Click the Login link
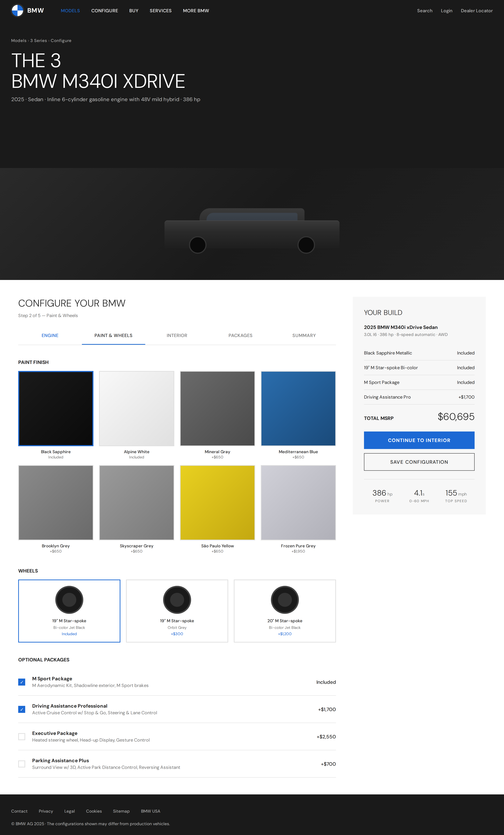The height and width of the screenshot is (835, 504). pos(446,11)
